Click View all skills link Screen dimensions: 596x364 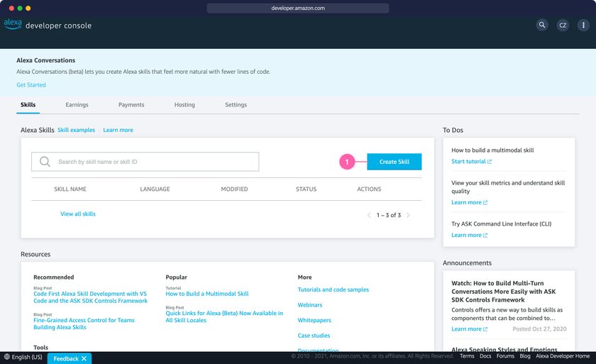pyautogui.click(x=78, y=214)
